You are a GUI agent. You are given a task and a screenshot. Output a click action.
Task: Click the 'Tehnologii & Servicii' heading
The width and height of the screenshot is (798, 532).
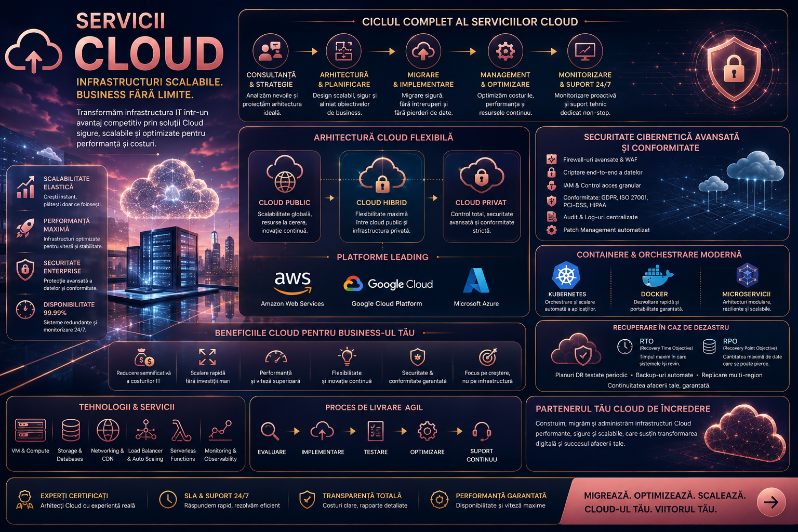127,407
